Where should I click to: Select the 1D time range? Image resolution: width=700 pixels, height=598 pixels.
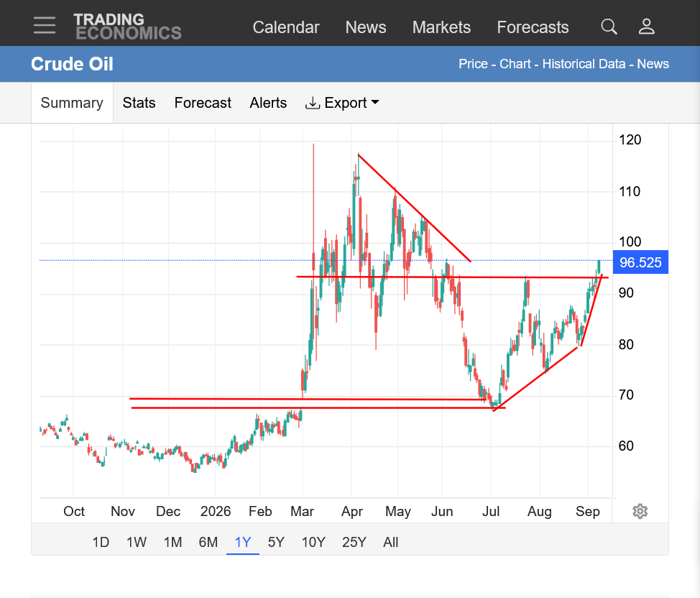[101, 542]
